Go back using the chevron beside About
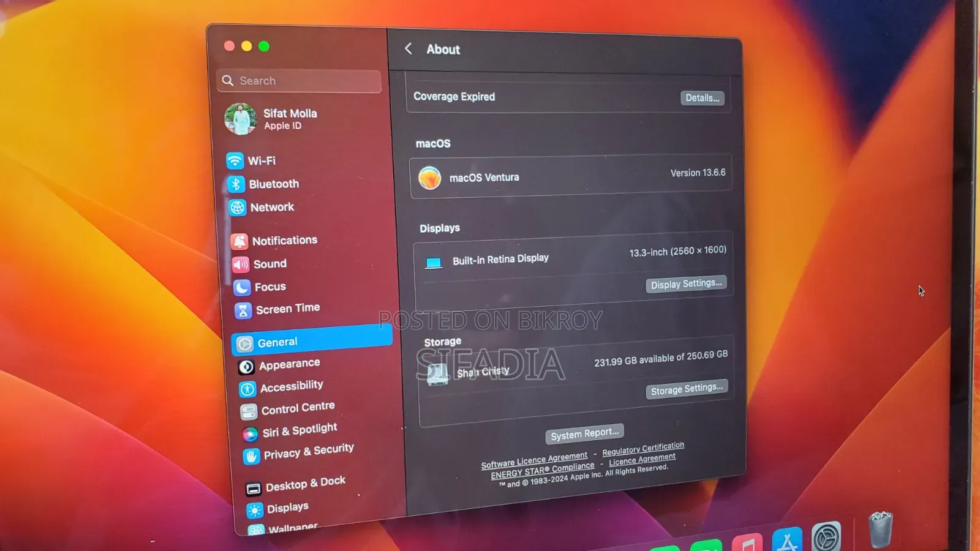The height and width of the screenshot is (551, 980). pyautogui.click(x=409, y=49)
